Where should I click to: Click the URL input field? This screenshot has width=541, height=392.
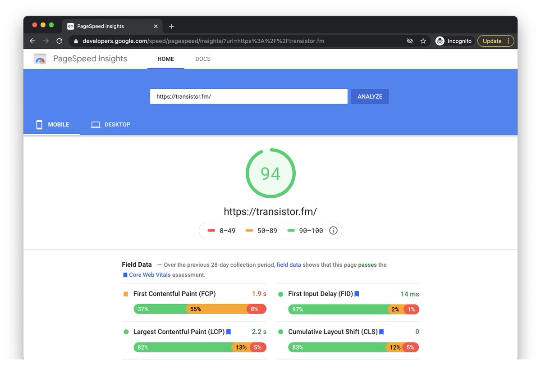248,96
